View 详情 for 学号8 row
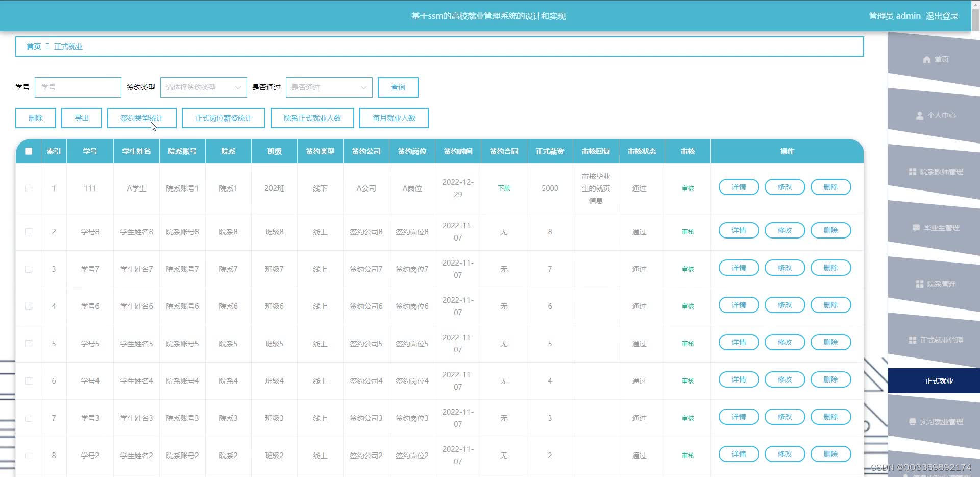Viewport: 980px width, 477px height. click(739, 230)
